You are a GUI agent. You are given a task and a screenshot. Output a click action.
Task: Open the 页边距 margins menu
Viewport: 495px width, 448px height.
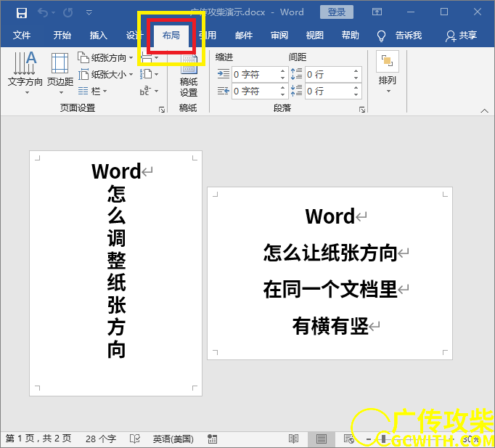(x=60, y=73)
